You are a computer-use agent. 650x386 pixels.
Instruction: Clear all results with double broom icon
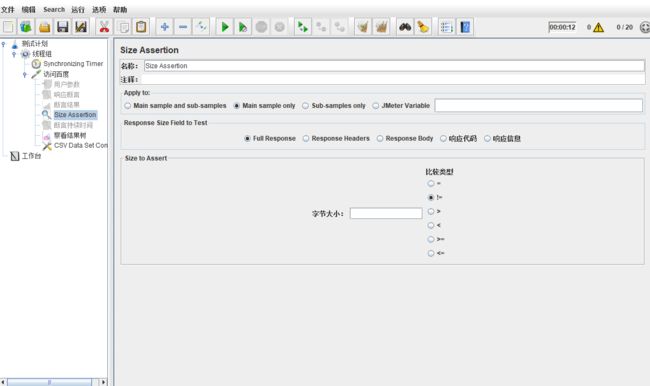(381, 27)
